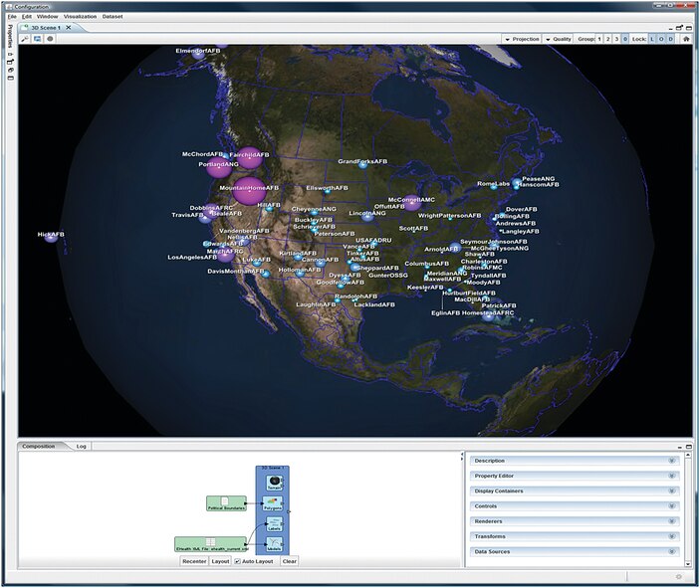
Task: Select the Political Boundaries data node
Action: pos(226,503)
